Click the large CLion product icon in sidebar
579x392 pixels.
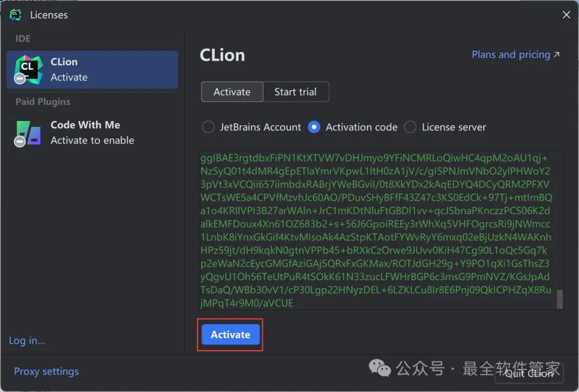29,69
